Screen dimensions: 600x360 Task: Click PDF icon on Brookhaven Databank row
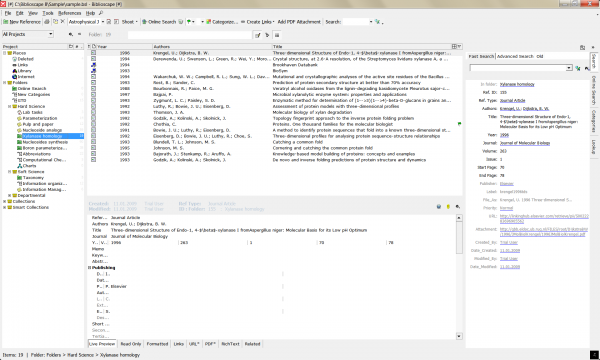pyautogui.click(x=93, y=65)
